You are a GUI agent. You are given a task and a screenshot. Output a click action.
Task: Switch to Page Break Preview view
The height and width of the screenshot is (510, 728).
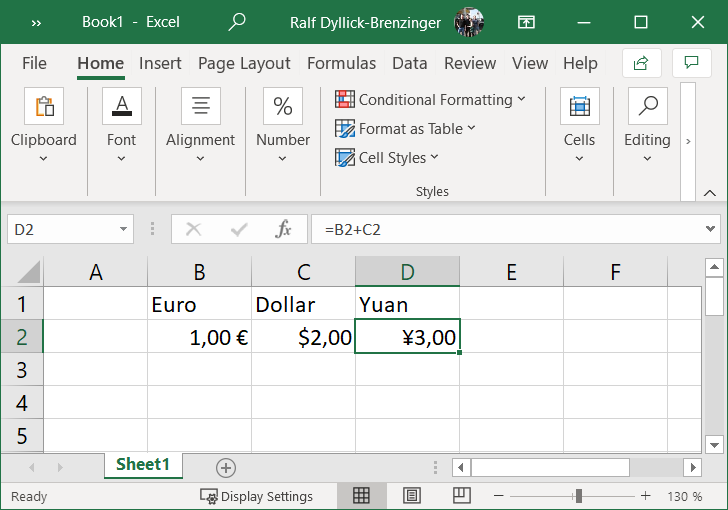pyautogui.click(x=461, y=496)
